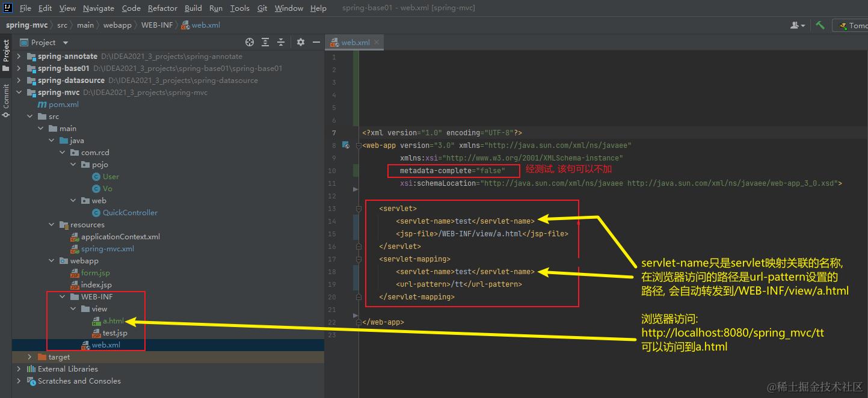
Task: Close the web.xml editor tab
Action: click(378, 43)
